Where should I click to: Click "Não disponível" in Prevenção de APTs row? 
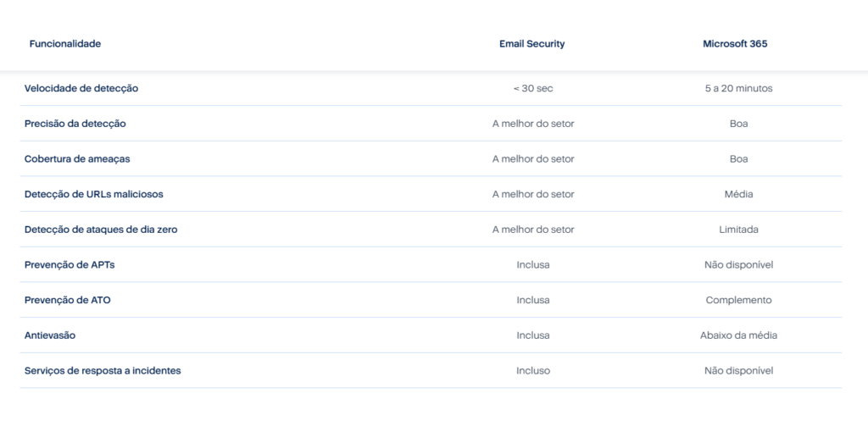click(738, 265)
